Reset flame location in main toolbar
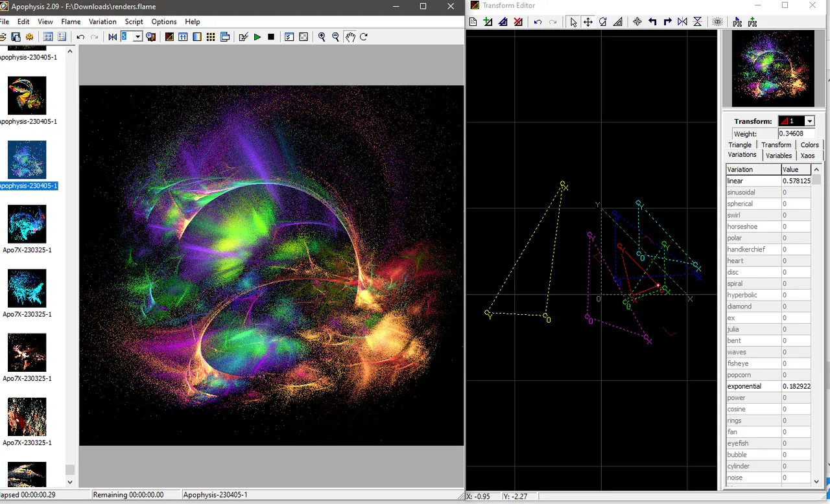Screen dimensions: 830x504 (113, 37)
